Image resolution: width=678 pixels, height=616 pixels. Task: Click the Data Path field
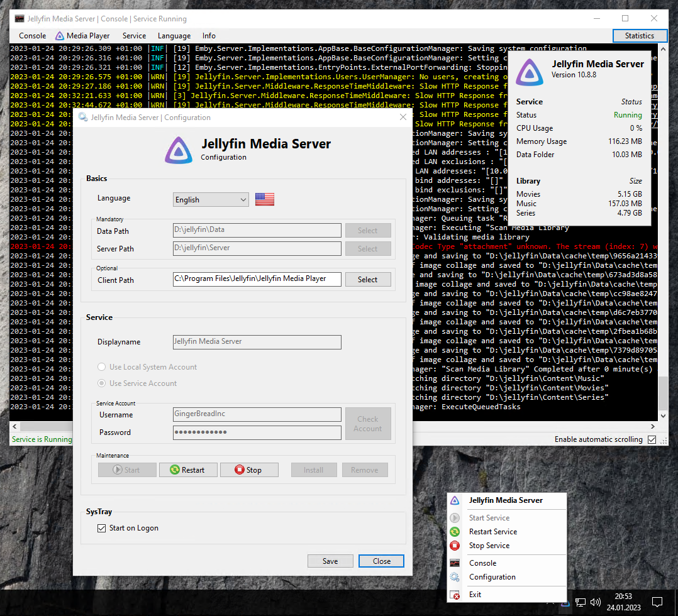click(257, 231)
